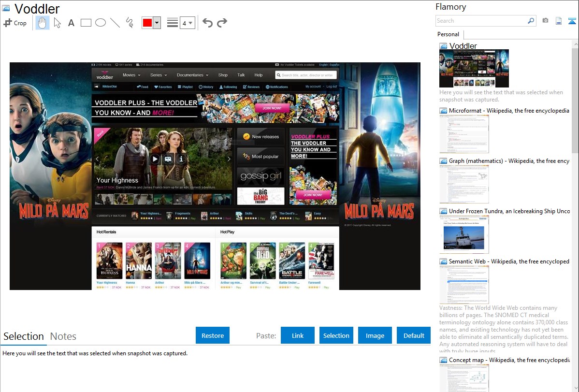579x392 pixels.
Task: Open the Personal tab
Action: 449,34
